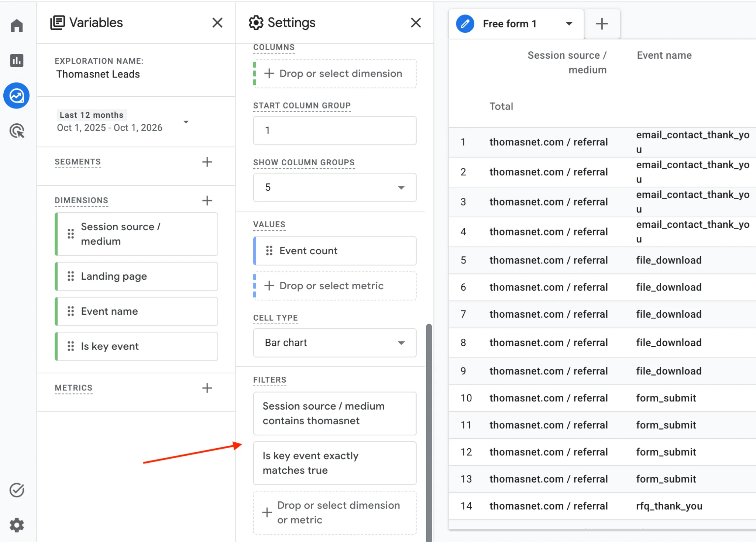
Task: Click the Free form 1 pencil icon
Action: click(x=465, y=24)
